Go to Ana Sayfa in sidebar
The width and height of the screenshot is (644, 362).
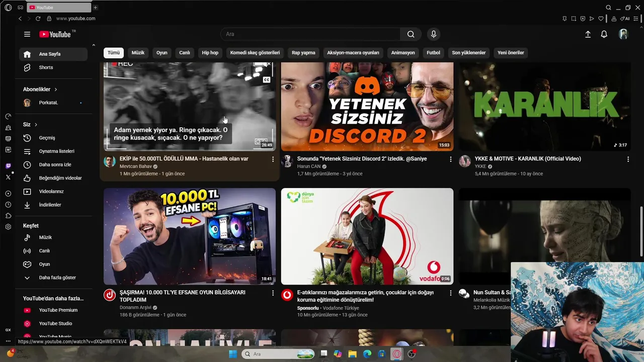pos(53,54)
